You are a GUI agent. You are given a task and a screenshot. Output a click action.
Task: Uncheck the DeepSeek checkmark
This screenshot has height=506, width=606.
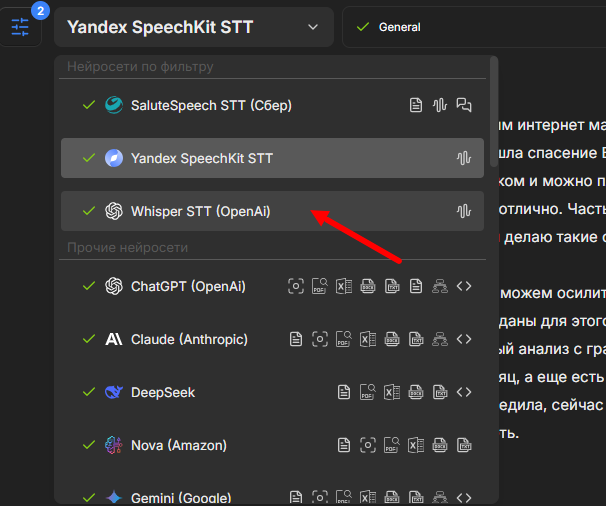point(89,392)
